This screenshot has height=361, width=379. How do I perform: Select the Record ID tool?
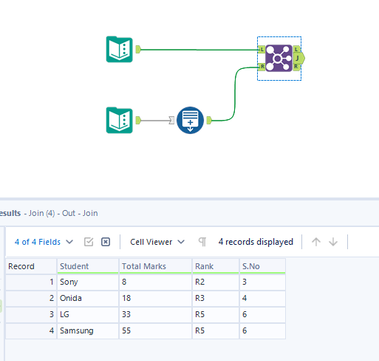(190, 120)
